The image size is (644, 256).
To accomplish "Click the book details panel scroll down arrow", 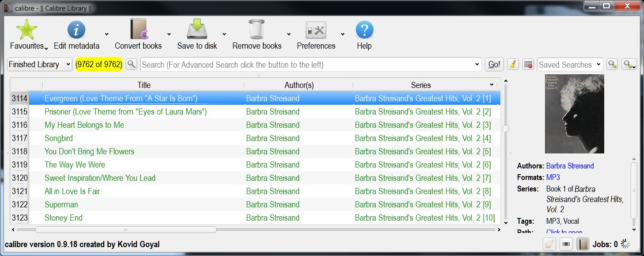I will [633, 229].
